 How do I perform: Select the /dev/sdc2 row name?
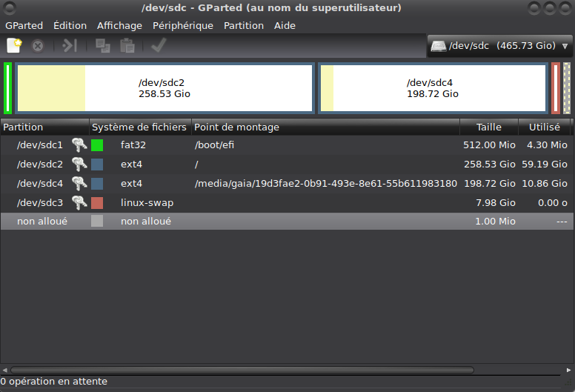click(x=40, y=164)
